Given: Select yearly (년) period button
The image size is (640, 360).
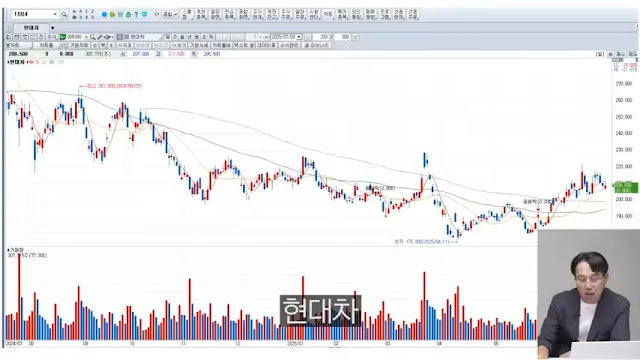Looking at the screenshot, I should coord(189,37).
